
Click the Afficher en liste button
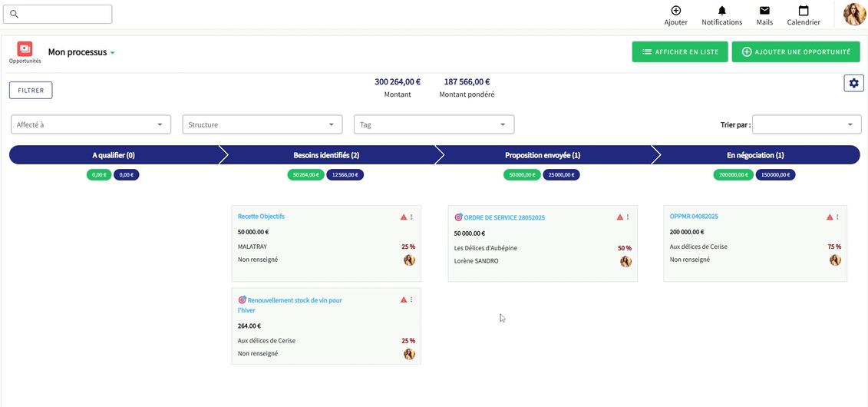click(x=680, y=52)
